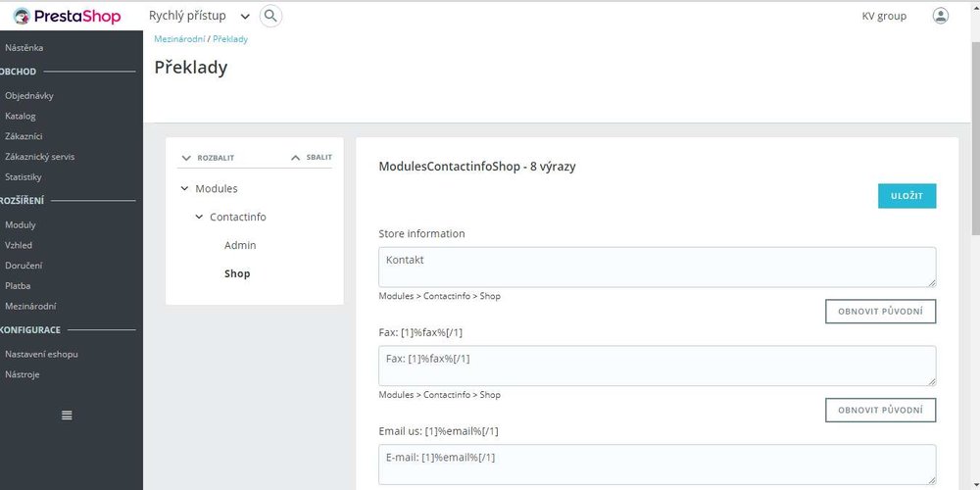Reset Store information with Obnovit původní

pos(880,312)
